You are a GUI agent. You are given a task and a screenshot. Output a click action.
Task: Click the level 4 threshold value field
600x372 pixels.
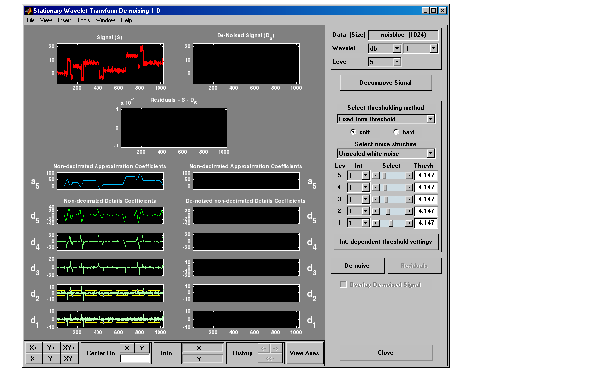pyautogui.click(x=426, y=188)
